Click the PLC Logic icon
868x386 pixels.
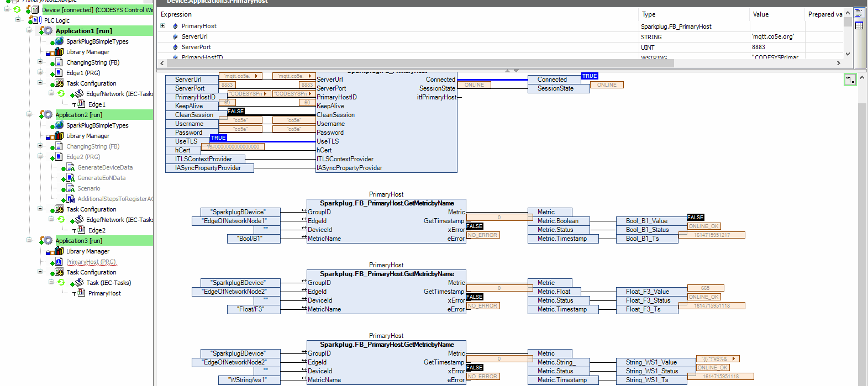36,20
